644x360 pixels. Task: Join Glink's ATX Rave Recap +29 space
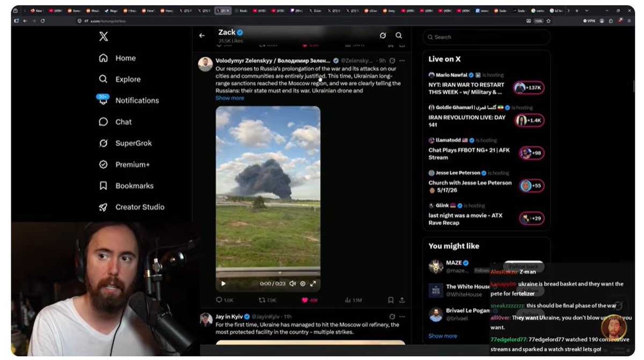[x=531, y=218]
